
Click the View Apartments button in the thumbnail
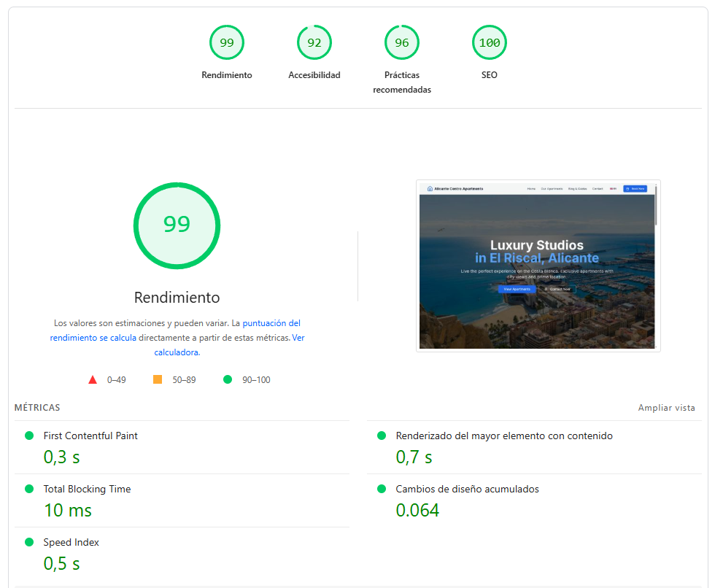(517, 288)
